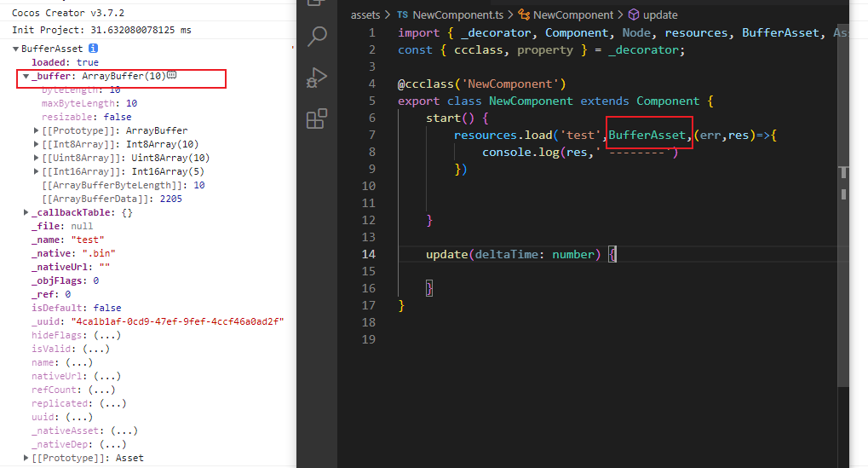Click the class symbol icon before NewComponent
The image size is (868, 468).
[524, 15]
